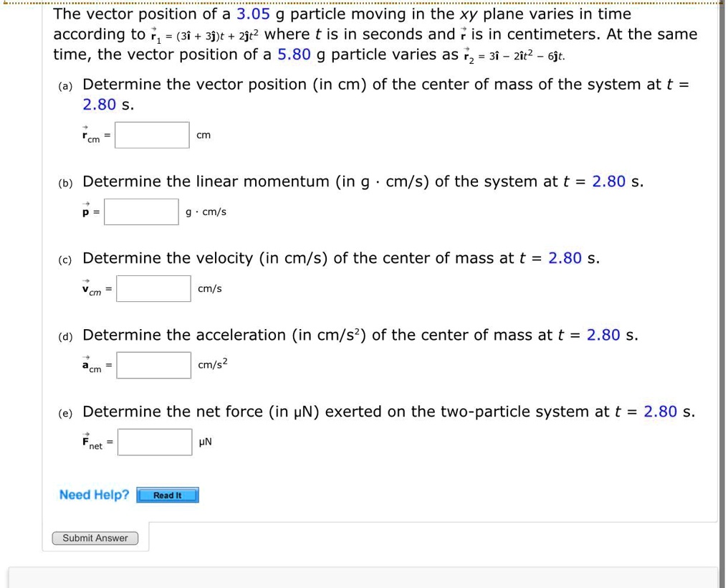Click the r_cm vector symbol
Image resolution: width=728 pixels, height=588 pixels.
coord(87,136)
